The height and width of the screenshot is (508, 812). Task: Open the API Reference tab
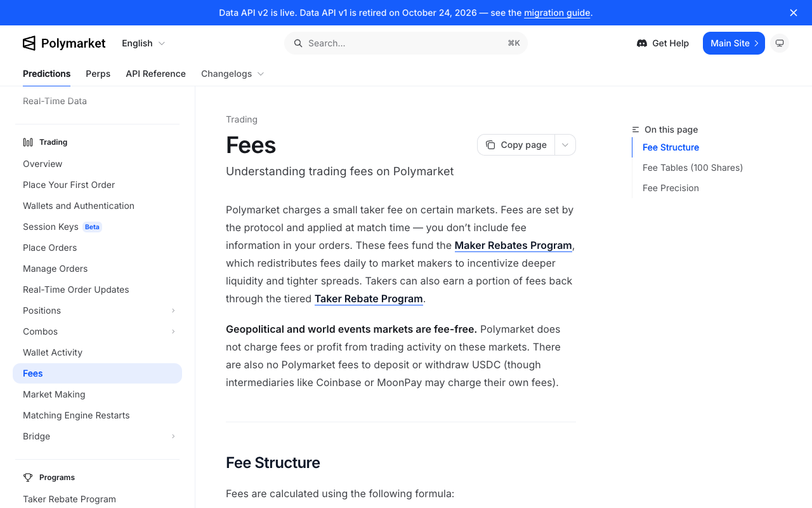156,74
